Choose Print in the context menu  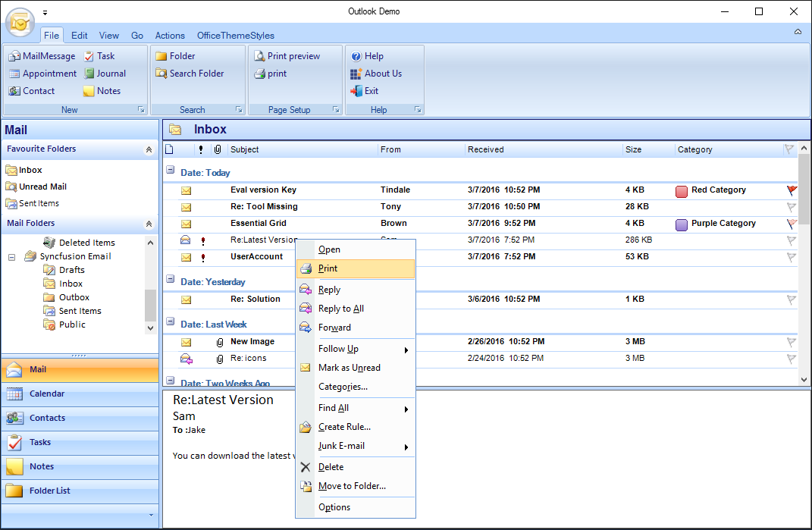(356, 269)
